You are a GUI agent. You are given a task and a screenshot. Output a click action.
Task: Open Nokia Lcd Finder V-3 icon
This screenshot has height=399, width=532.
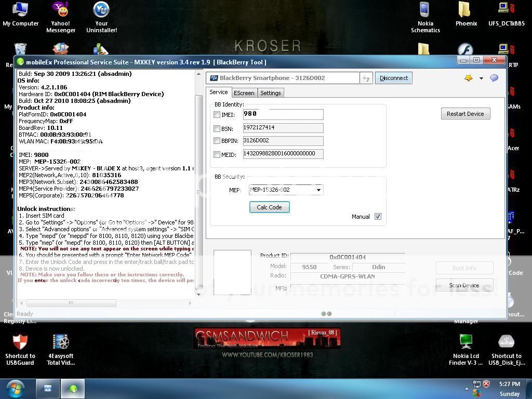466,350
